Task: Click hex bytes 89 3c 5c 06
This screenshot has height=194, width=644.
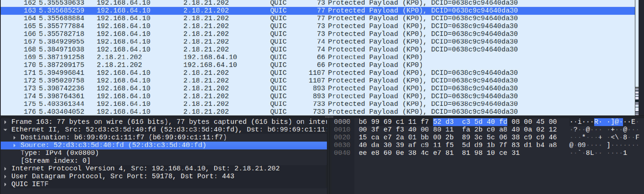Action: point(485,137)
